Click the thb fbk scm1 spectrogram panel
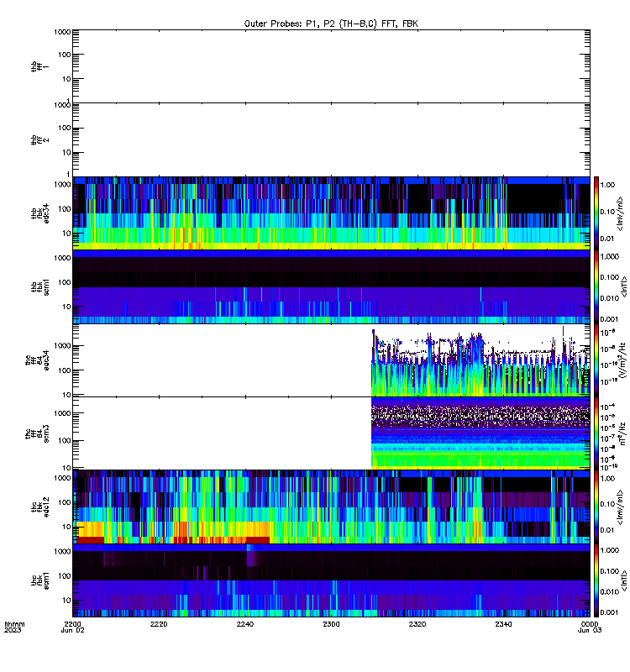The width and height of the screenshot is (630, 672). pos(331,286)
